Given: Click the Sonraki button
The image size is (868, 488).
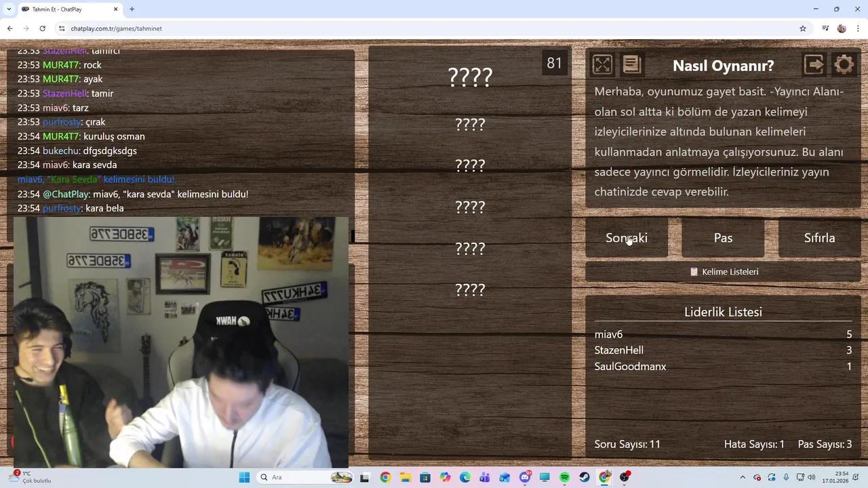Looking at the screenshot, I should pyautogui.click(x=627, y=238).
